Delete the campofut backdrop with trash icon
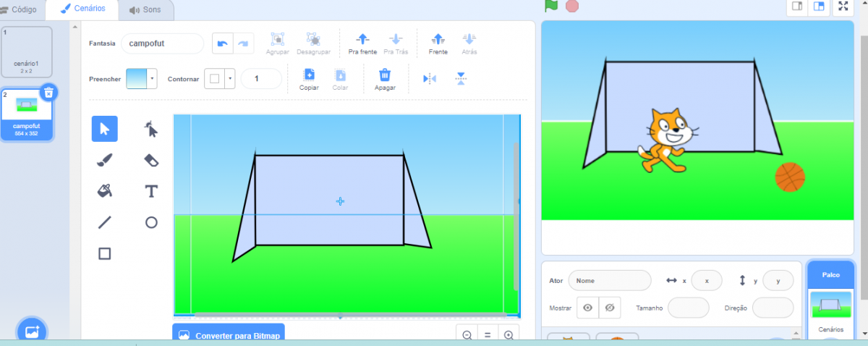 pos(48,93)
